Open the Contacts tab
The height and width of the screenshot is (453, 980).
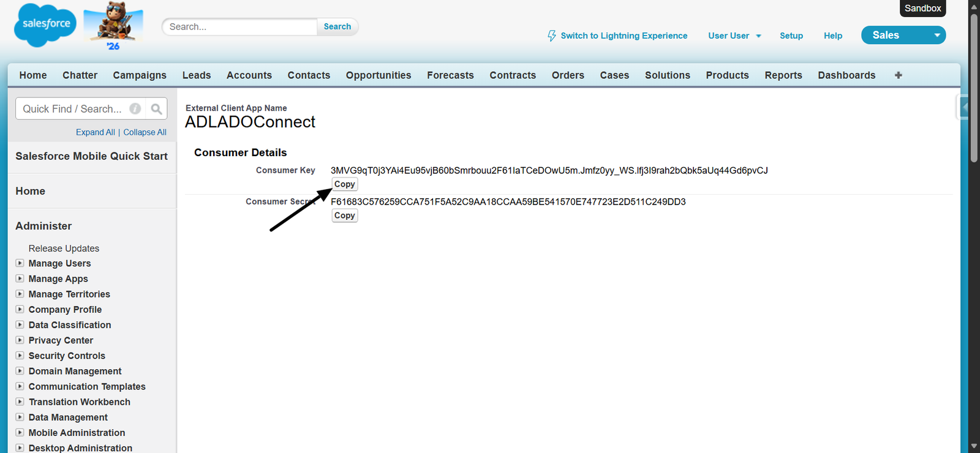tap(309, 75)
